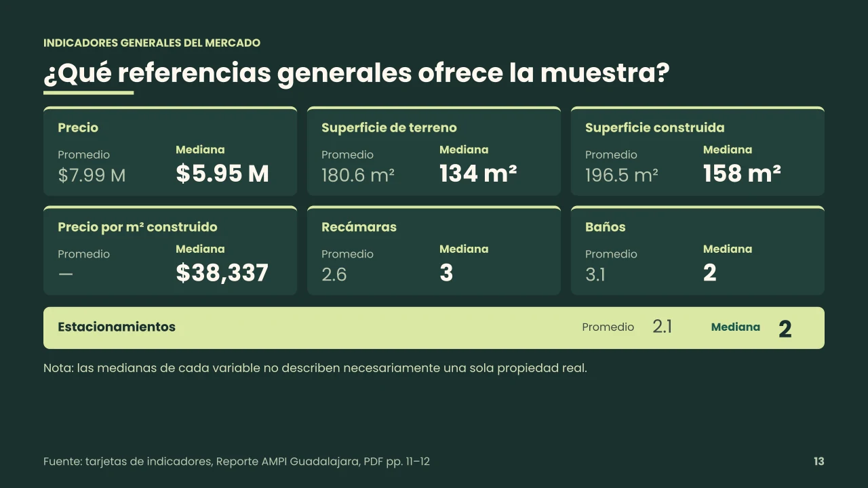
Task: Click the terreno median 134 m²
Action: 478,174
